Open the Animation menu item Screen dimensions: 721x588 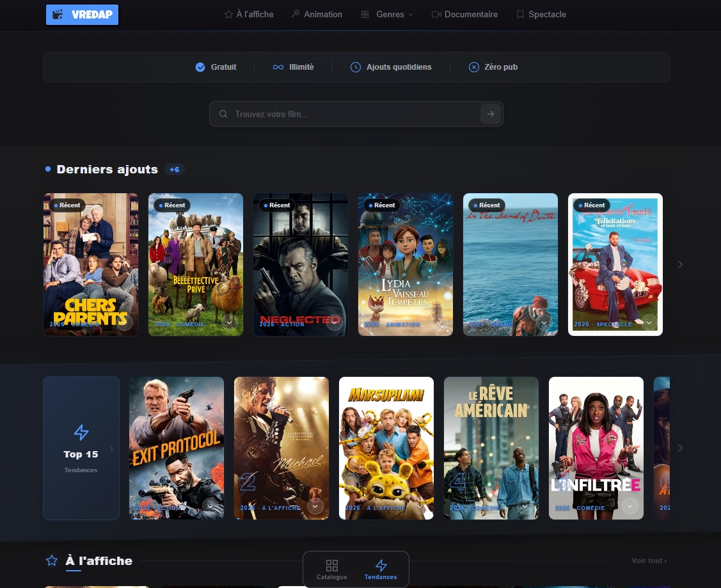[317, 14]
